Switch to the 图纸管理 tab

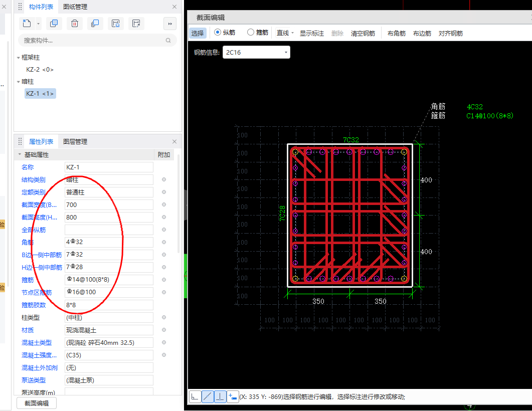(x=75, y=7)
